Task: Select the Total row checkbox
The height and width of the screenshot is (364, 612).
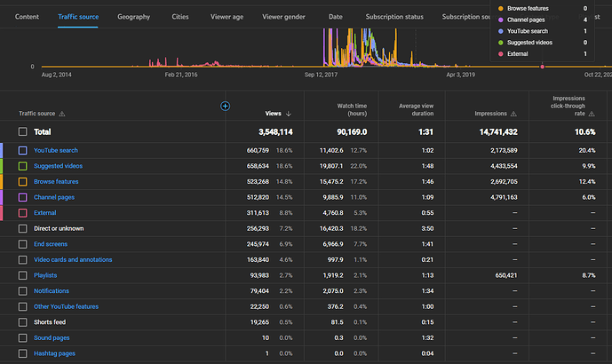Action: tap(21, 131)
